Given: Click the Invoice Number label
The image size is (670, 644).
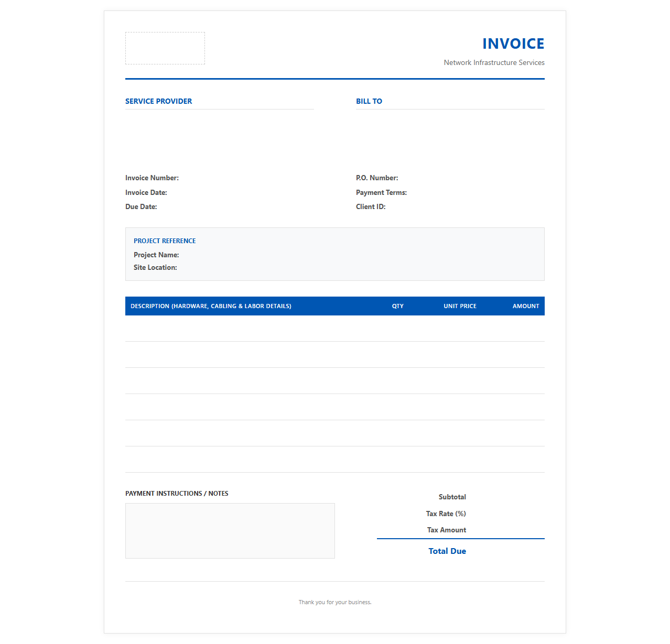Looking at the screenshot, I should point(152,178).
